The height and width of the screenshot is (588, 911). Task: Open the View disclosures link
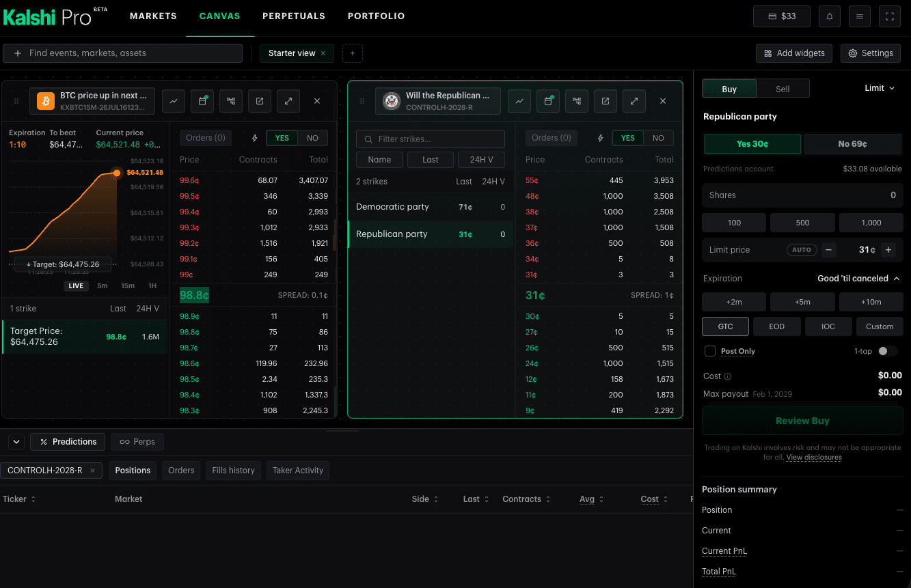[x=814, y=458]
